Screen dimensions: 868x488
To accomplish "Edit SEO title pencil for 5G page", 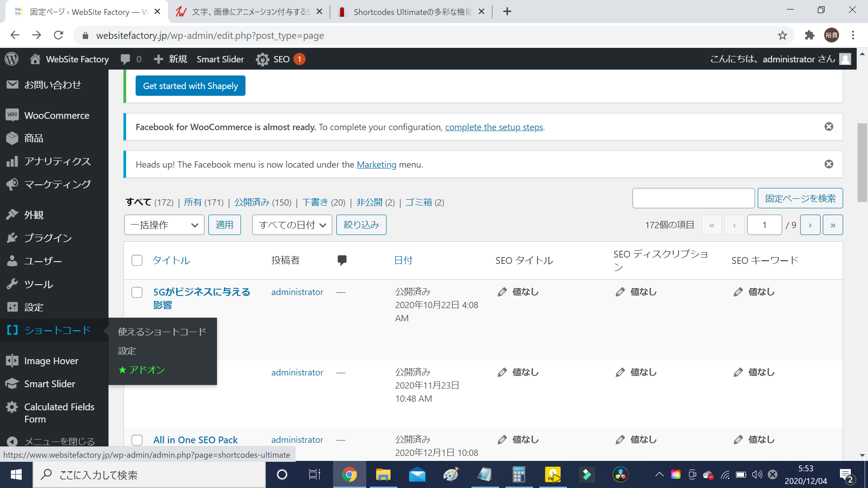I will coord(502,292).
